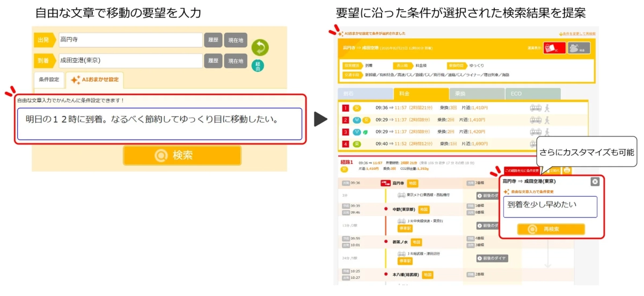Screen dimensions: 644x296
Task: Follow the 条件を変更して再検索 link
Action: (577, 33)
